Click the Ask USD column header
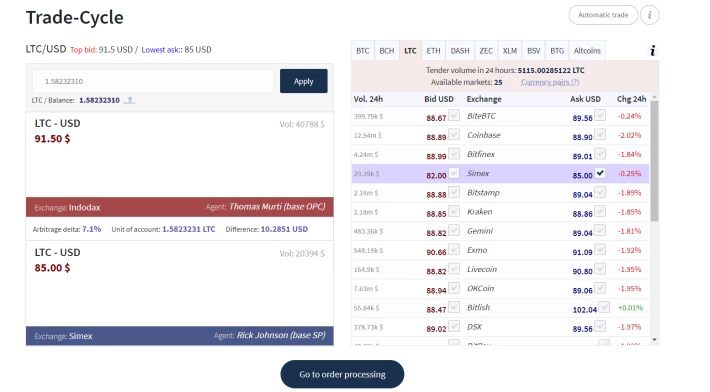 [x=585, y=99]
